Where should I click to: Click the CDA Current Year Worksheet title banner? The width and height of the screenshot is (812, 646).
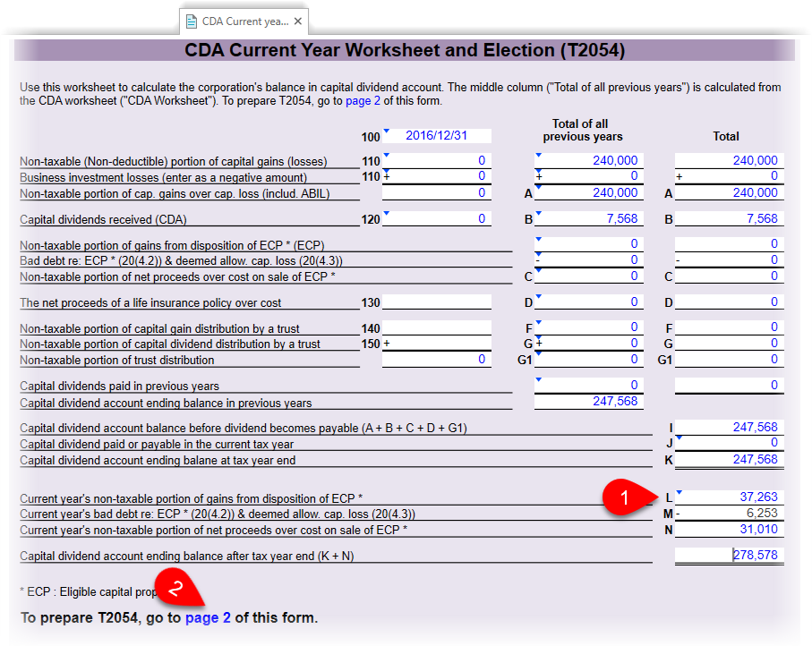click(x=405, y=50)
